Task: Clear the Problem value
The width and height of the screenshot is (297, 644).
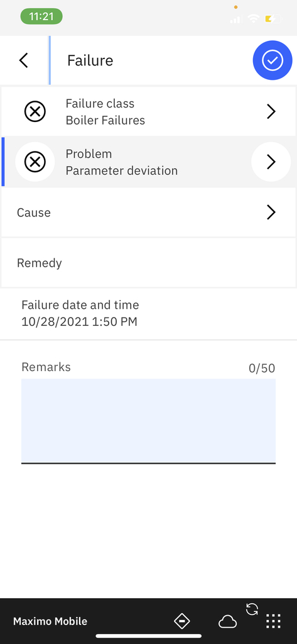Action: [x=35, y=162]
